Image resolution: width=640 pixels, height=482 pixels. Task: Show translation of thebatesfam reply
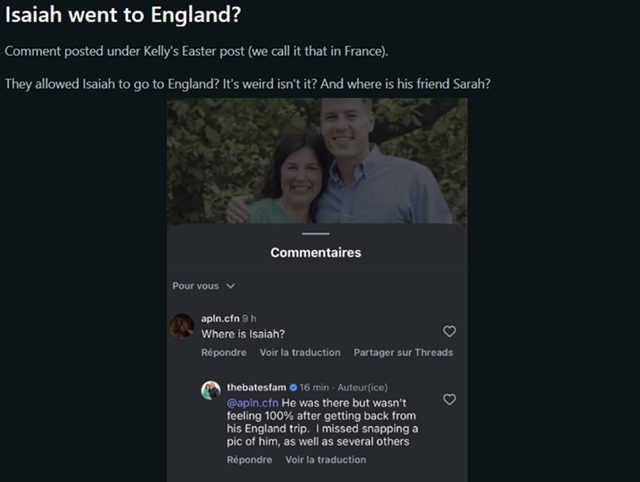326,460
